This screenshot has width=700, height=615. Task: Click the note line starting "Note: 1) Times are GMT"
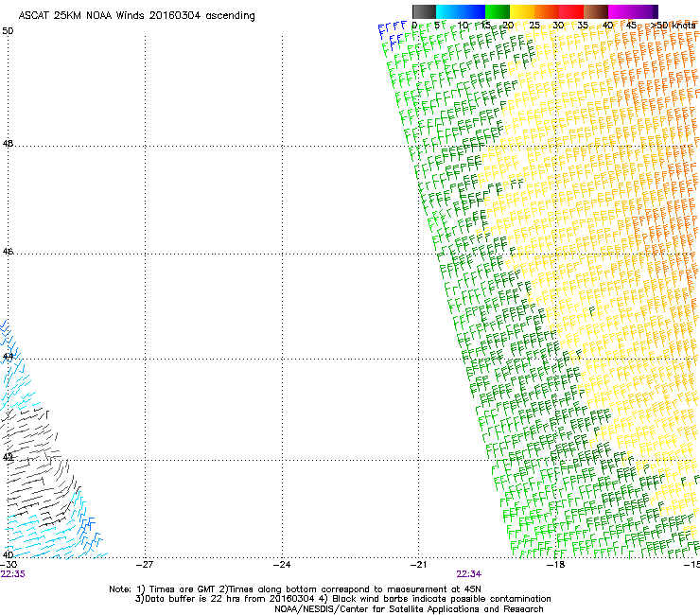pos(295,589)
